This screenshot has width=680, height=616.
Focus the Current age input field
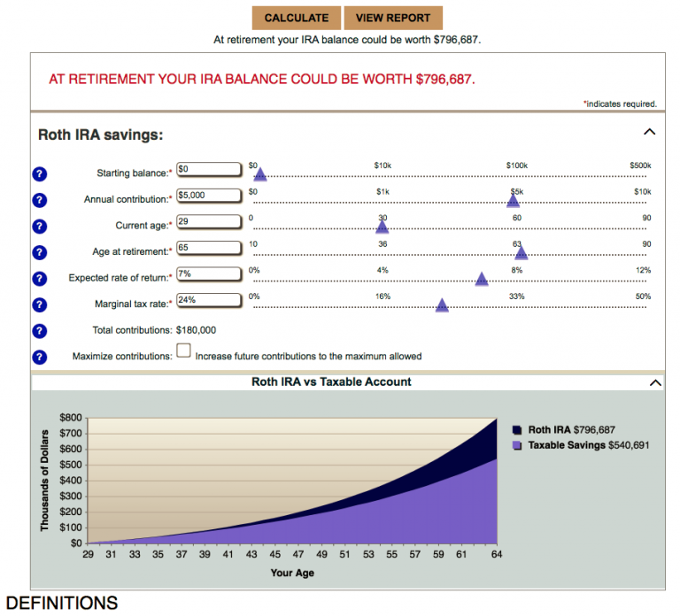[209, 221]
